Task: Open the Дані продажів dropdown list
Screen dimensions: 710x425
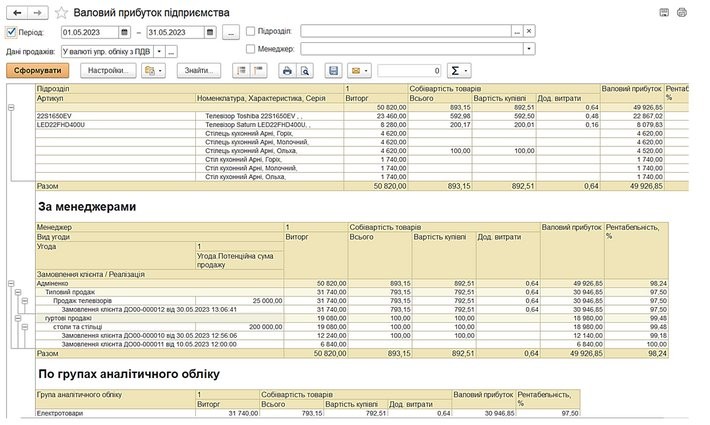Action: click(157, 50)
